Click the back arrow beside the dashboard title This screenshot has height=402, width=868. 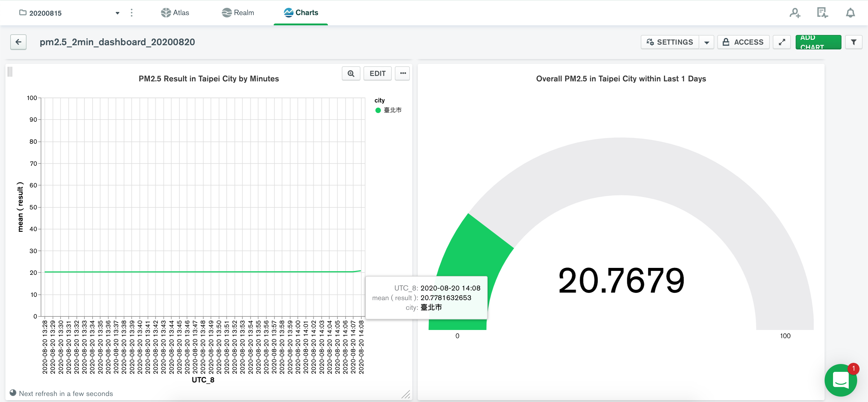click(x=18, y=42)
